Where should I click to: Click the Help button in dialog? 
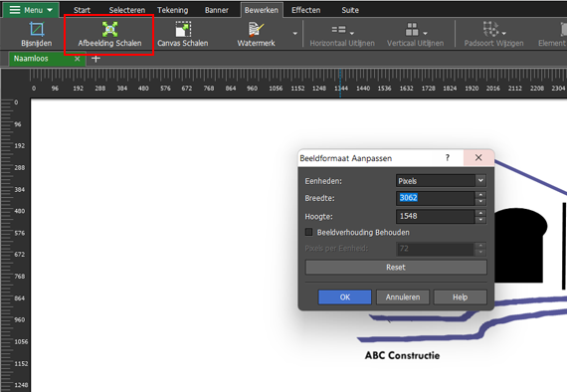click(x=460, y=297)
